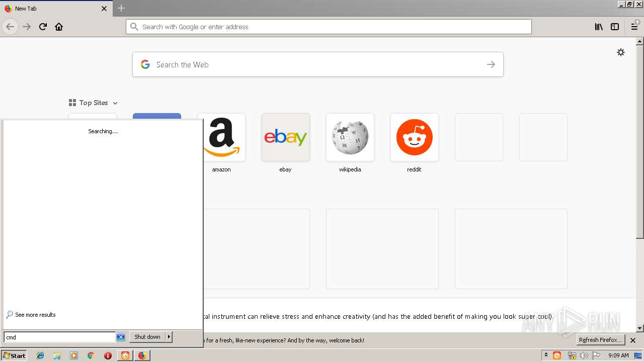Show hidden system tray icons
Image resolution: width=644 pixels, height=362 pixels.
tap(546, 355)
